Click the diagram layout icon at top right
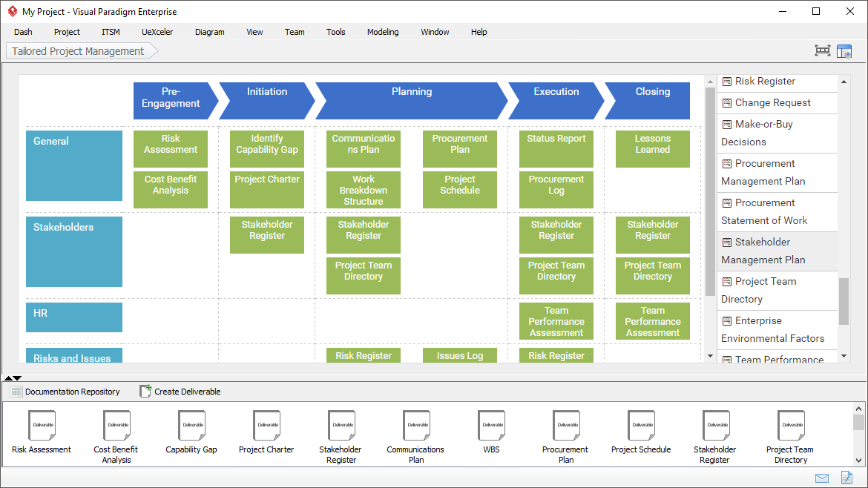Screen dimensions: 868x488 coord(823,51)
